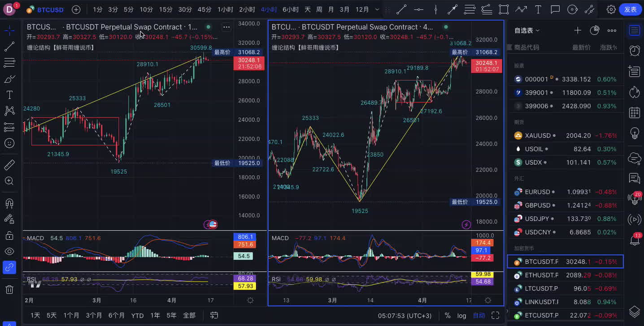Select ETHUSDT.P in the watchlist
This screenshot has height=326, width=644.
[541, 275]
